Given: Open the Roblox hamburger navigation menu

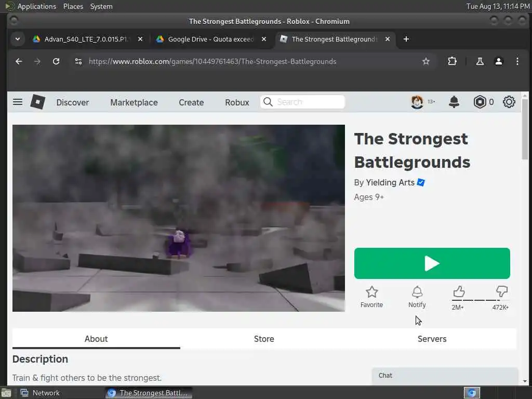Looking at the screenshot, I should coord(18,102).
